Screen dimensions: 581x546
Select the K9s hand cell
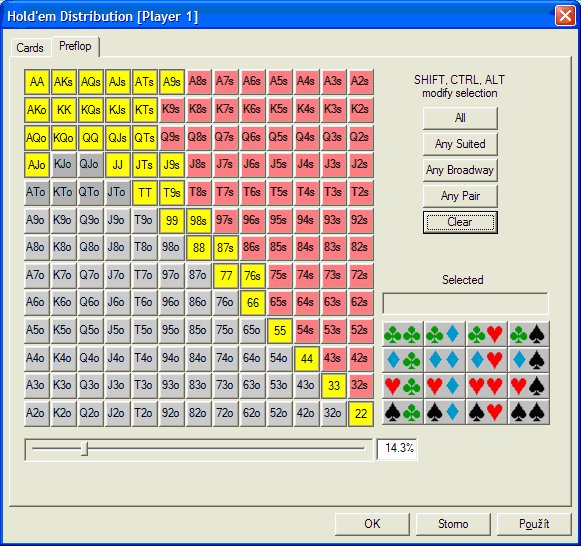tap(172, 110)
